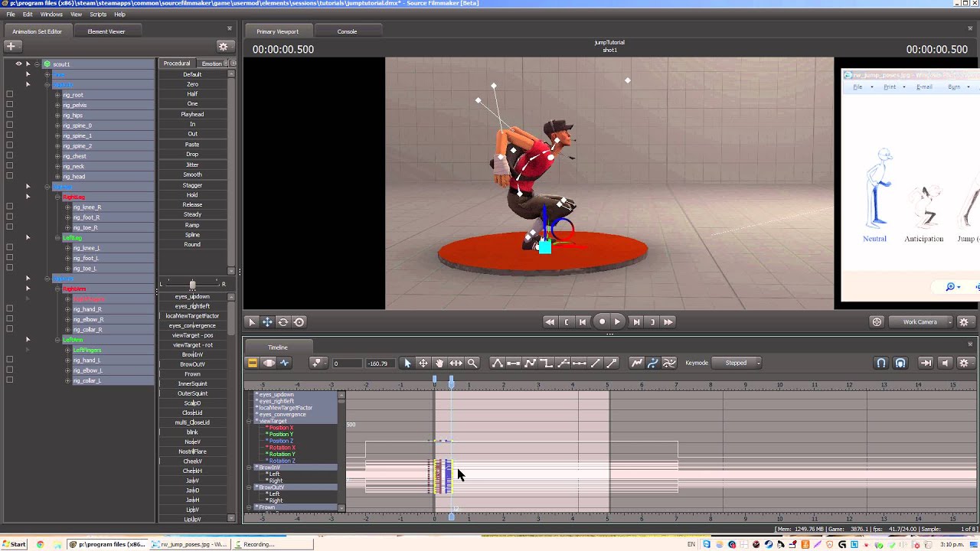
Task: Toggle scout1 visibility eye icon
Action: pyautogui.click(x=18, y=64)
